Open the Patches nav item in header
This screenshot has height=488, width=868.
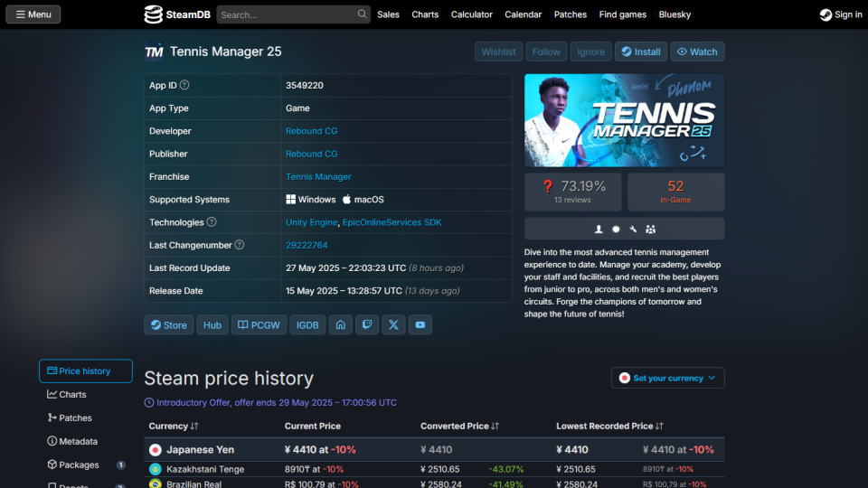coord(571,14)
